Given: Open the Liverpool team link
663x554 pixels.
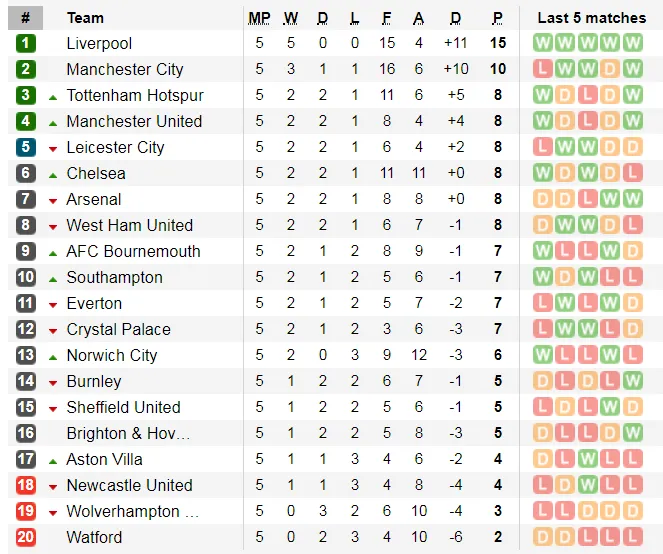Looking at the screenshot, I should pyautogui.click(x=99, y=43).
